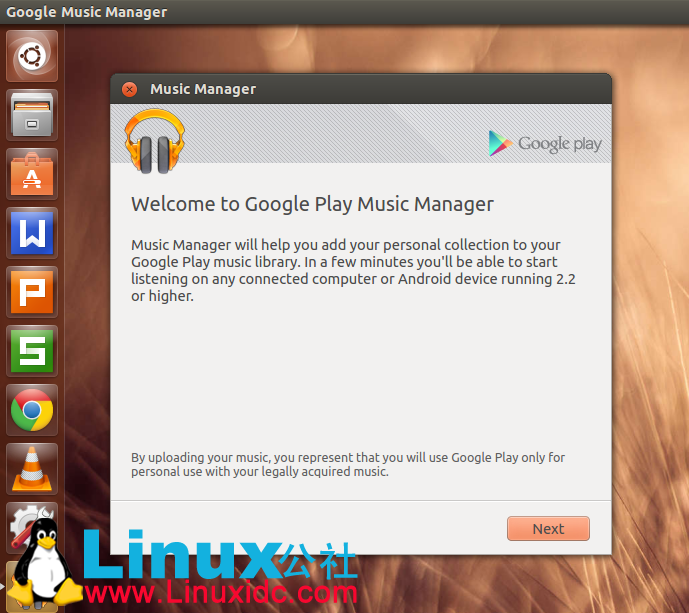Click Google Music Manager in top panel

pos(87,12)
